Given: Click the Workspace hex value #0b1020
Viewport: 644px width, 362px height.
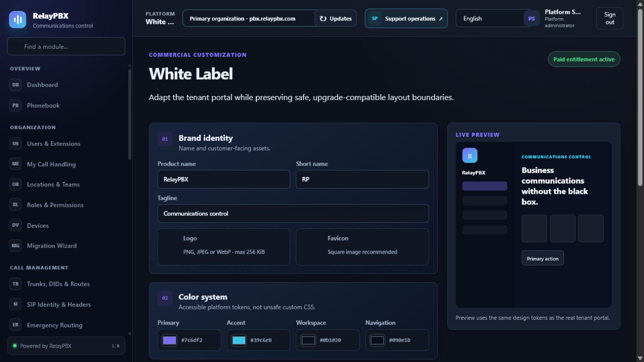Looking at the screenshot, I should (330, 340).
